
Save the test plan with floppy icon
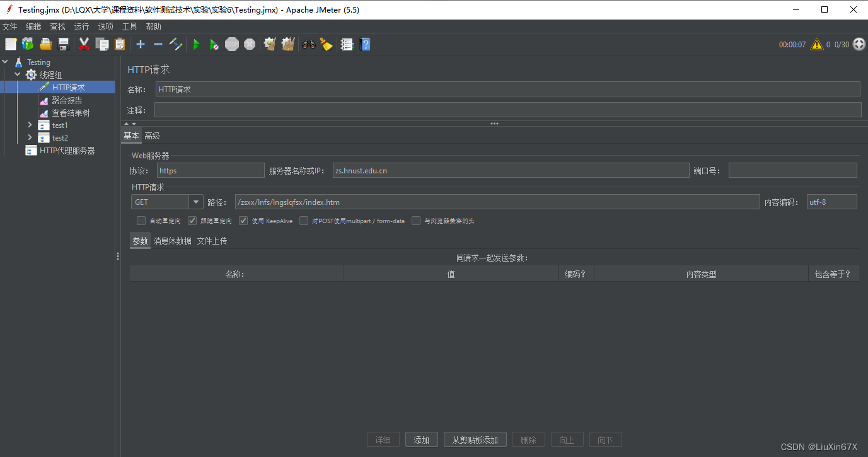(64, 44)
